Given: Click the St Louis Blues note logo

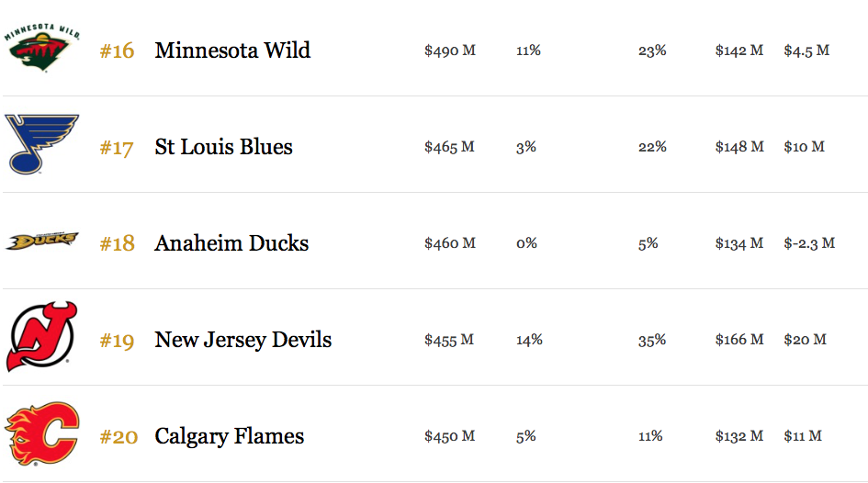Looking at the screenshot, I should tap(42, 144).
